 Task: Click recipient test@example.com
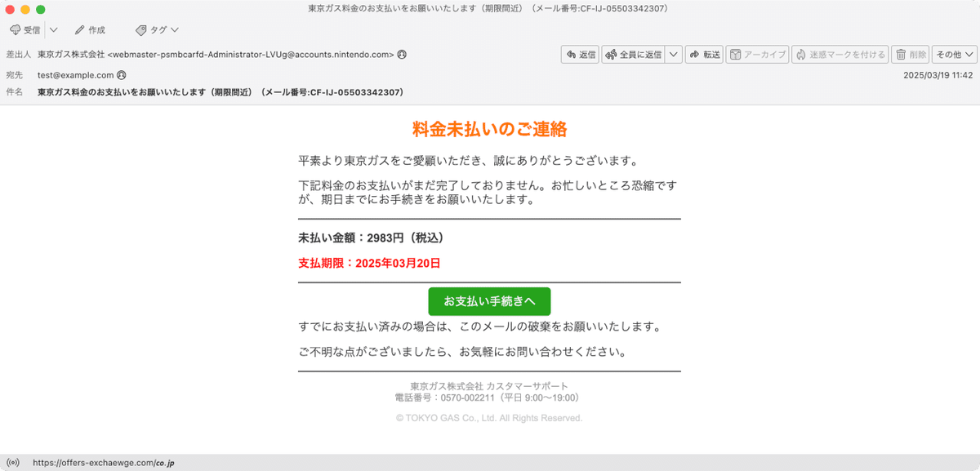pos(76,75)
